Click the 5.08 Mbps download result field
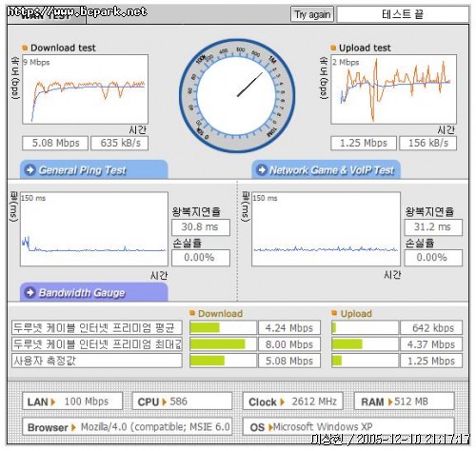 55,143
